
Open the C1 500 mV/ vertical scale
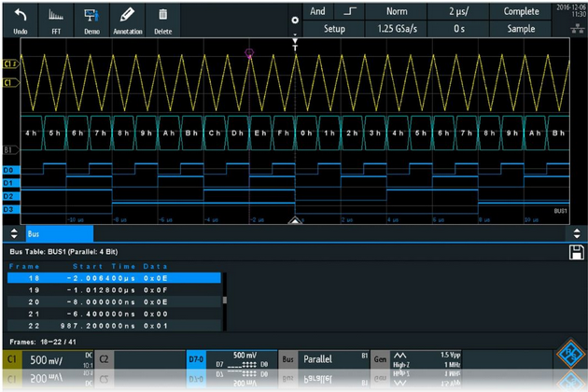pyautogui.click(x=58, y=359)
